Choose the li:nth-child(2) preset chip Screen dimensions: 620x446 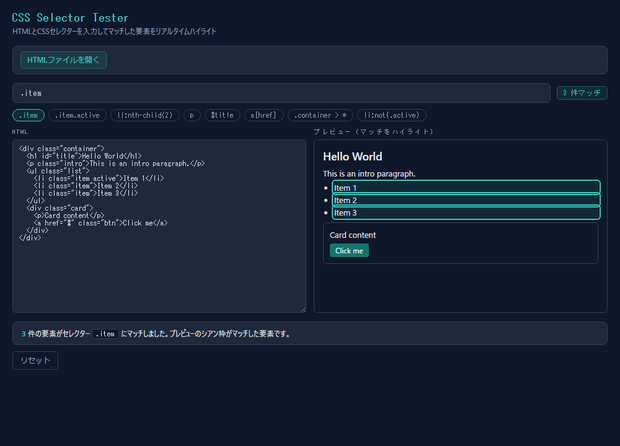coord(145,115)
